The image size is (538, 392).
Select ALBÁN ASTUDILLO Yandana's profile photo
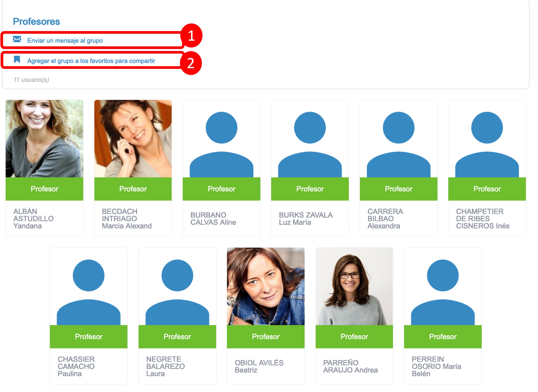point(44,139)
